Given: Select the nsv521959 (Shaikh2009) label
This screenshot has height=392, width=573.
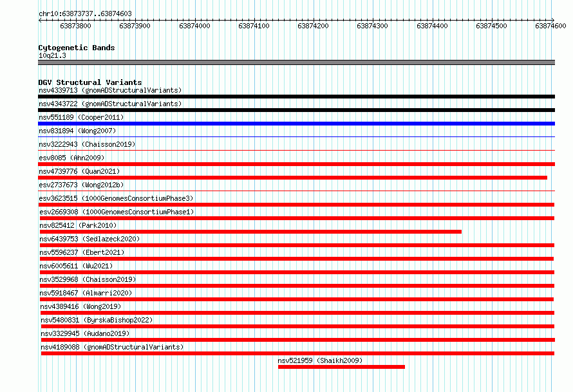Looking at the screenshot, I should [x=320, y=360].
